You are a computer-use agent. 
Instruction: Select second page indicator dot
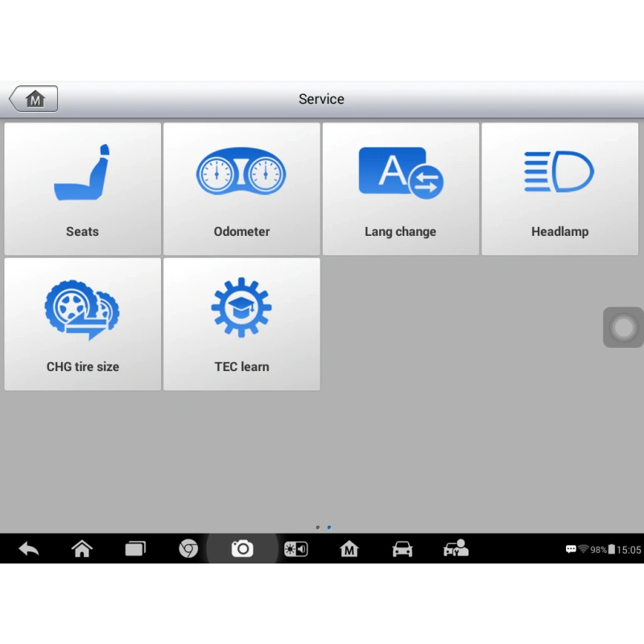[329, 527]
